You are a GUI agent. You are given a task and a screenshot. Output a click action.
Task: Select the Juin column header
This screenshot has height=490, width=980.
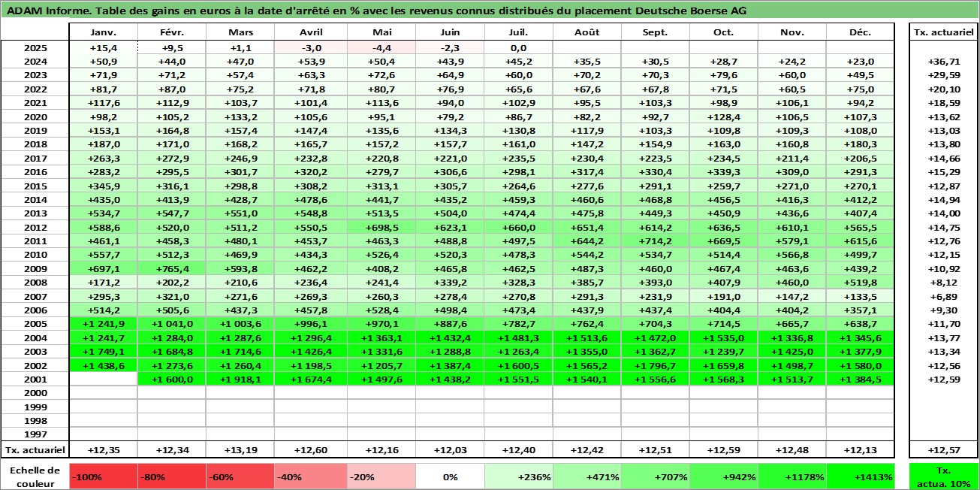pos(449,32)
